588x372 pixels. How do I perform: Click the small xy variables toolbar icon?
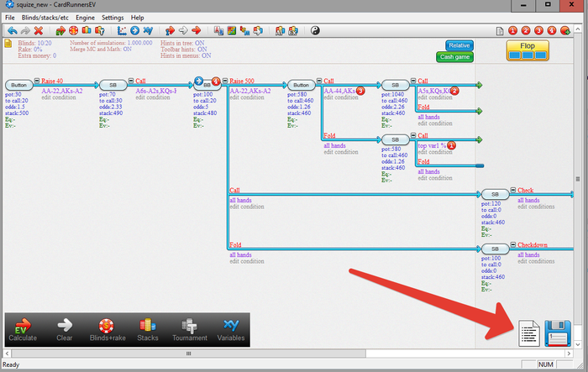click(148, 31)
